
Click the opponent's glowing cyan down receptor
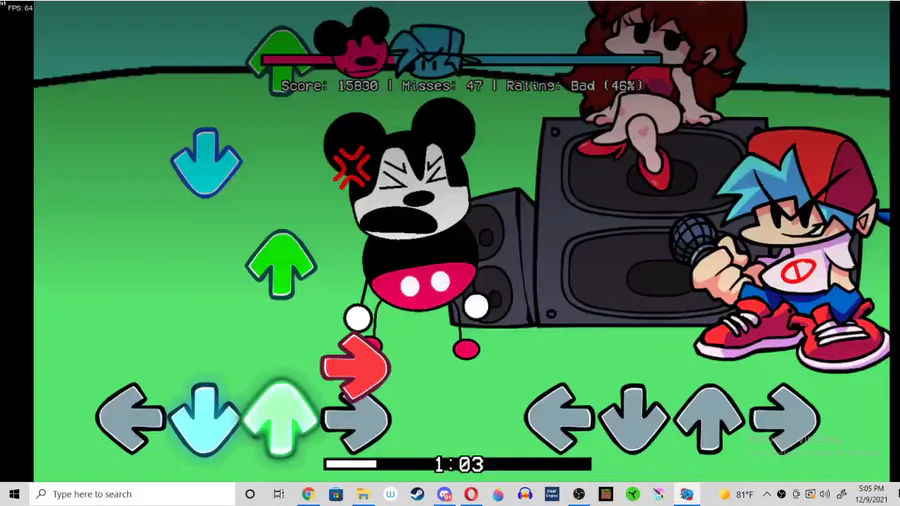(205, 419)
